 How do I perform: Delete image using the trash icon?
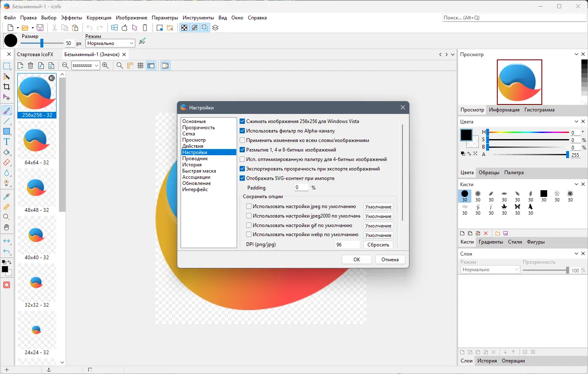point(31,66)
